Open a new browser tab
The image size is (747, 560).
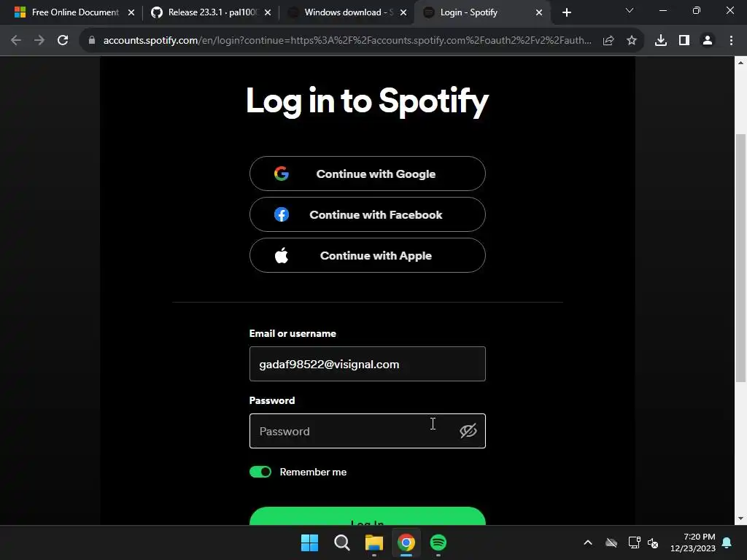pos(566,12)
